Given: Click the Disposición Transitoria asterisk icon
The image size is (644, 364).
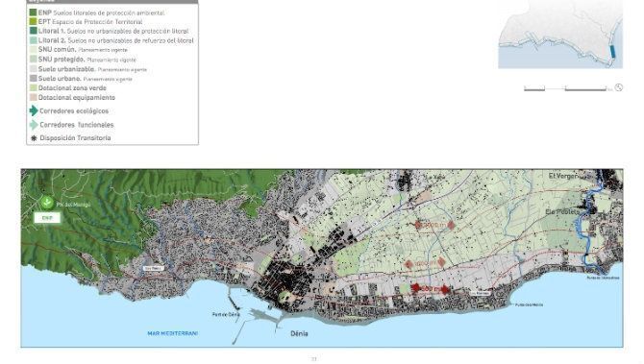Looking at the screenshot, I should 34,138.
